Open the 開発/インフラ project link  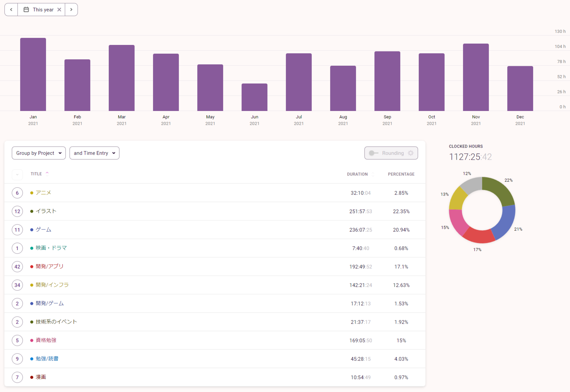click(x=52, y=285)
